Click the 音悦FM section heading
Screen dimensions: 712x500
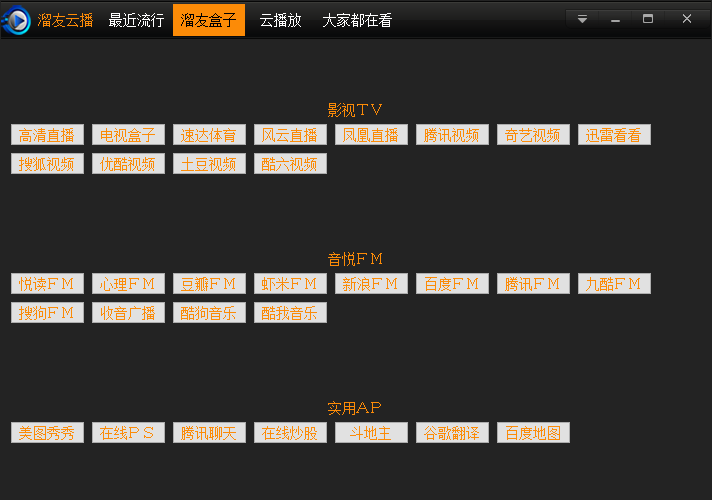click(355, 259)
